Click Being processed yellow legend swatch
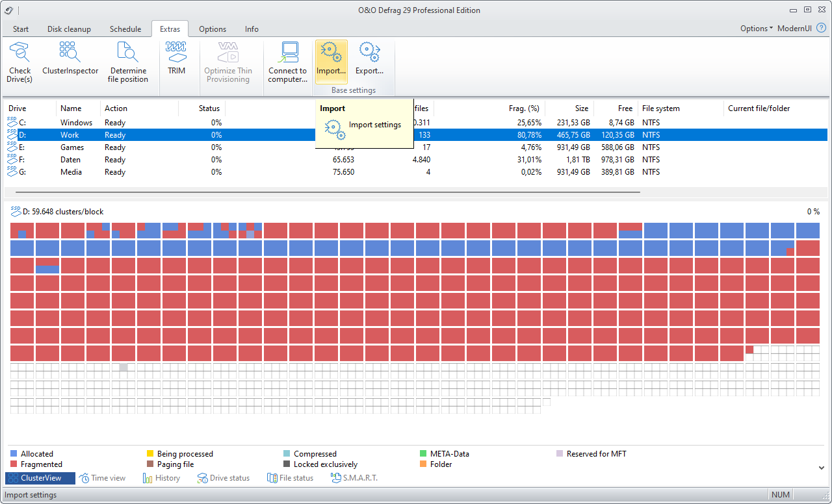Screen dimensions: 832x504 tap(150, 454)
